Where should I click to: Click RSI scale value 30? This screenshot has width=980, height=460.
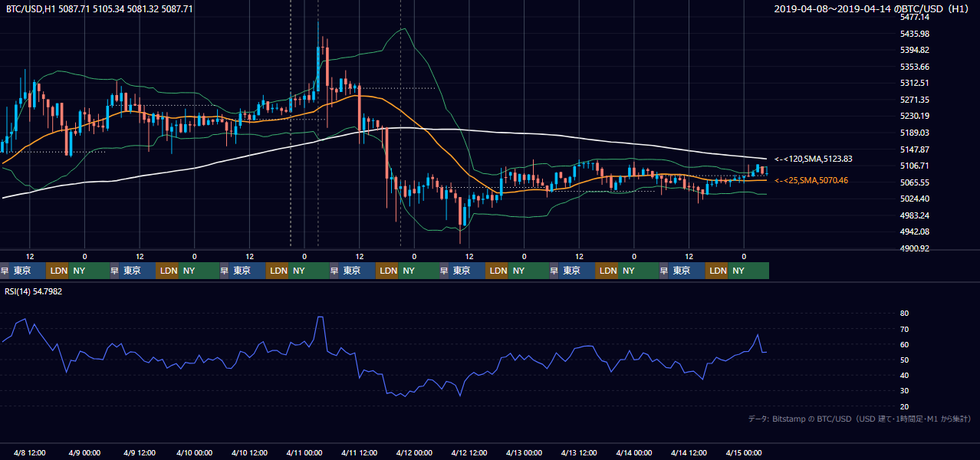click(905, 391)
